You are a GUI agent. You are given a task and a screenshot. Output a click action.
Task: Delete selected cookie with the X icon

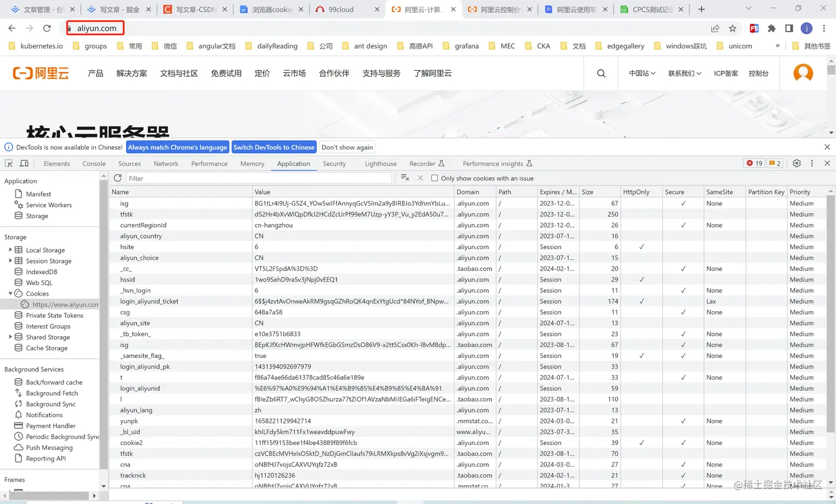(420, 178)
